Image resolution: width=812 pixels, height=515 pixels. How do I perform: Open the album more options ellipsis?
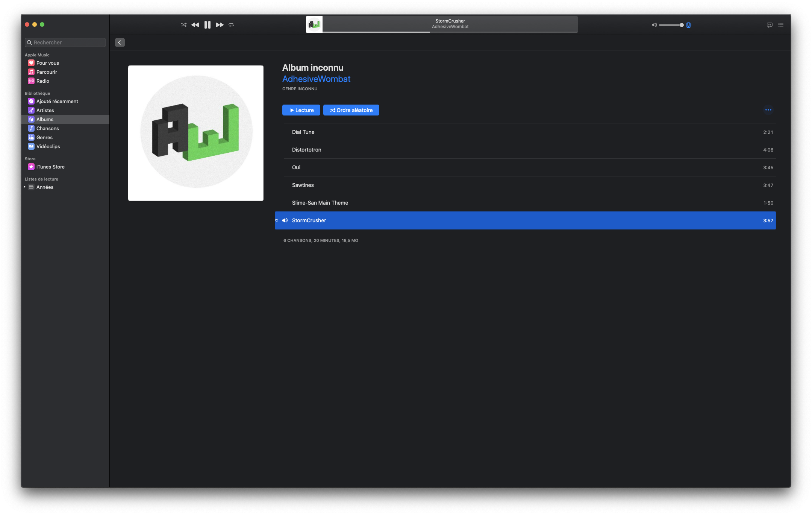[x=768, y=110]
